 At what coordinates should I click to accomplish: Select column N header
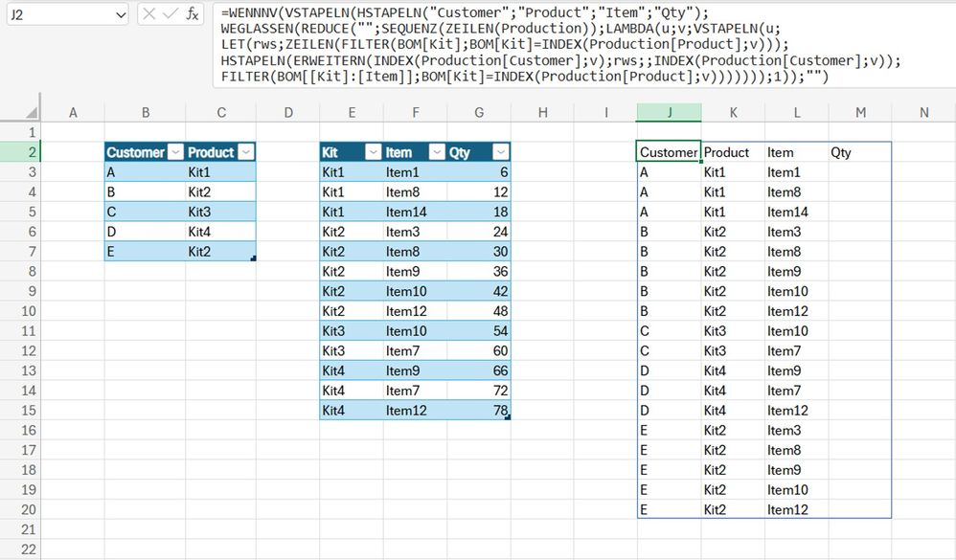click(x=923, y=113)
